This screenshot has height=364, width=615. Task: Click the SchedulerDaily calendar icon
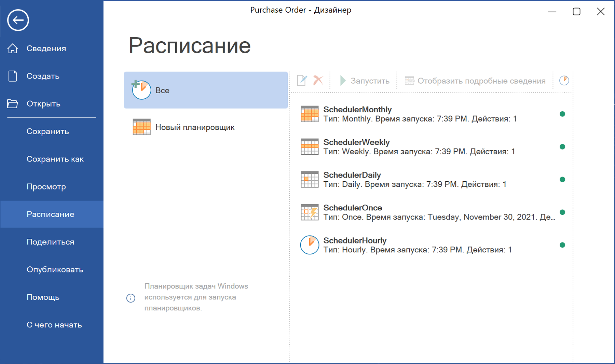[x=310, y=180]
